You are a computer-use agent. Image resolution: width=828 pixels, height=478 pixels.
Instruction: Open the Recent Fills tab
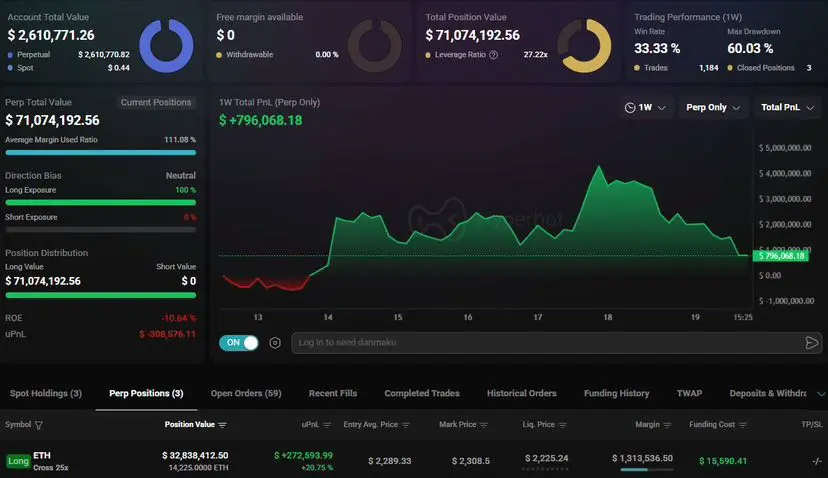point(333,393)
